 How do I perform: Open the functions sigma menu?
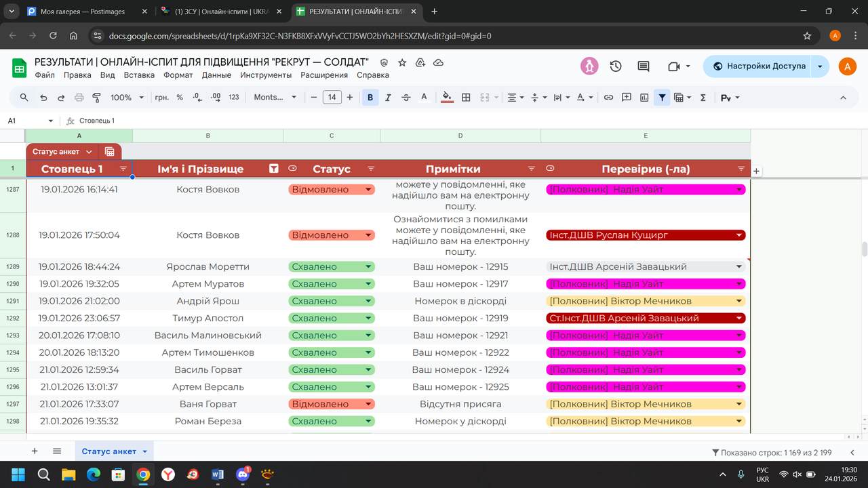703,98
